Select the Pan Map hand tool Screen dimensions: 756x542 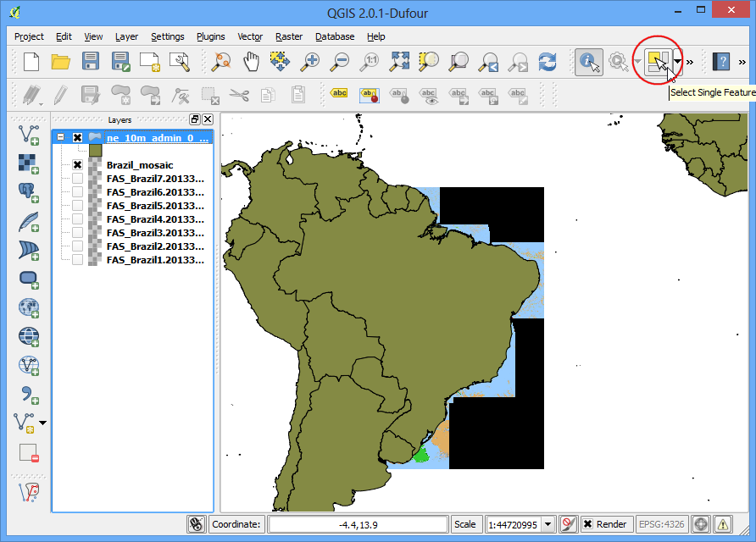coord(251,62)
